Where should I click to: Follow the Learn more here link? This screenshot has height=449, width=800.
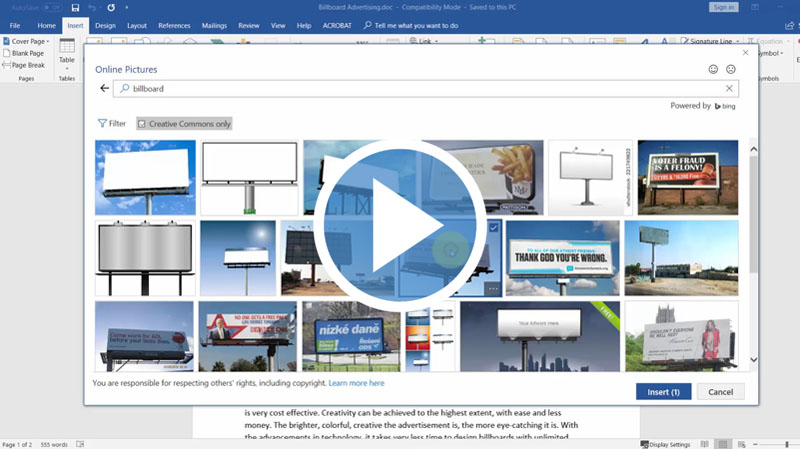(356, 383)
